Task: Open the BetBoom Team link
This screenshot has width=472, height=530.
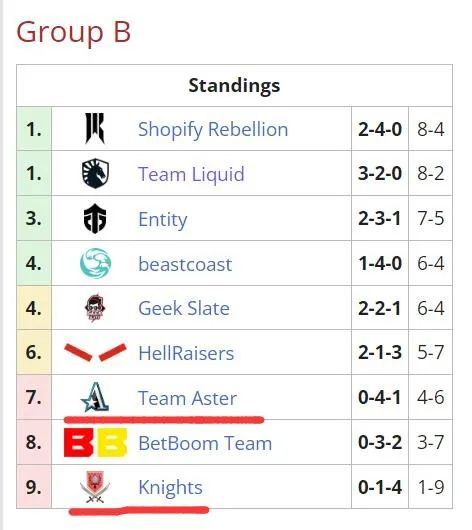Action: (205, 443)
